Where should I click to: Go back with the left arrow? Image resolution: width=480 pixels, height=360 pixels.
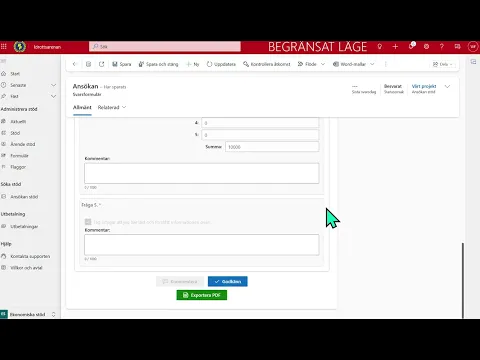[75, 64]
